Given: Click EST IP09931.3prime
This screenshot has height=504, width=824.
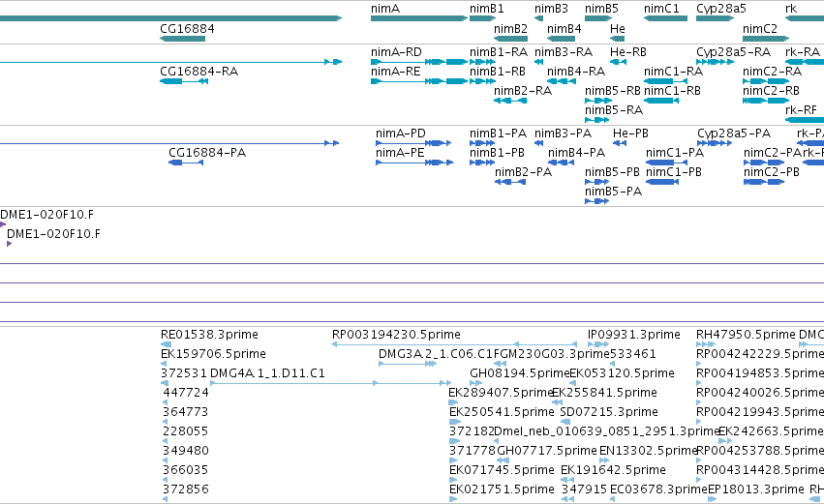Looking at the screenshot, I should [x=598, y=344].
